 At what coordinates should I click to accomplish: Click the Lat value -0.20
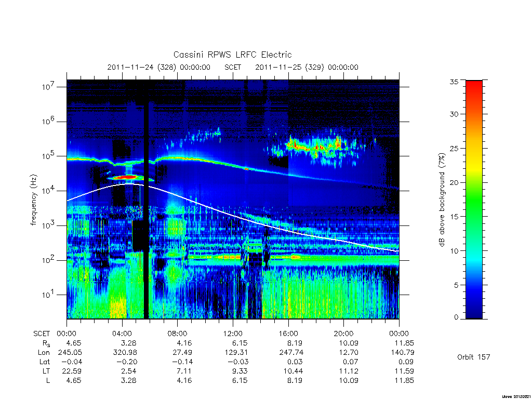[x=126, y=362]
